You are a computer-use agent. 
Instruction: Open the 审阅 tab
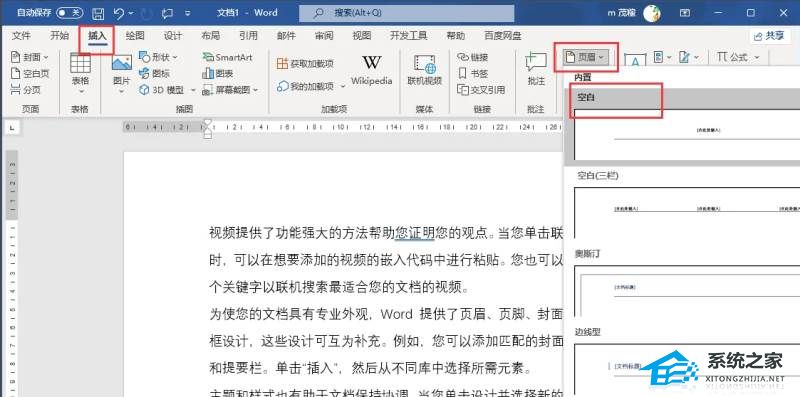point(324,36)
